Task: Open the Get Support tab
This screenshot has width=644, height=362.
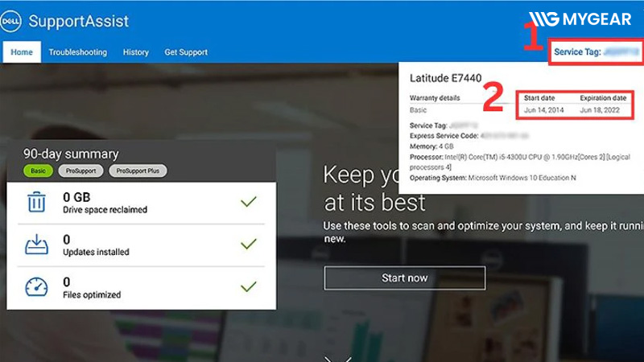Action: pos(186,52)
